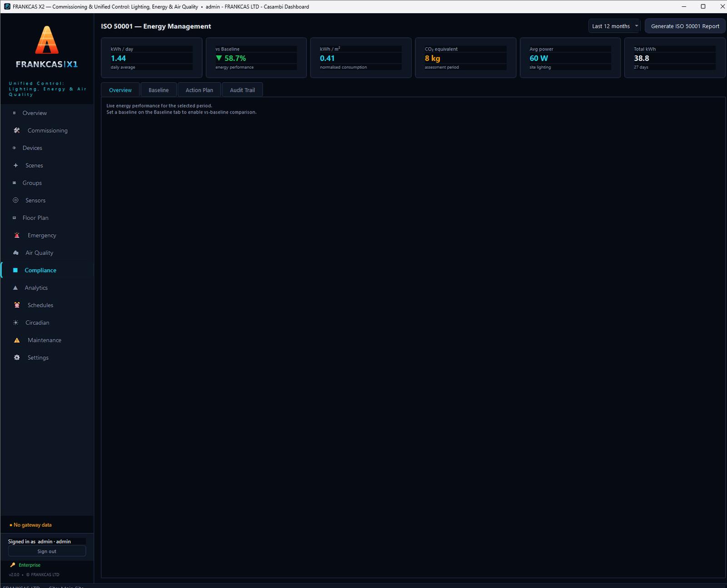The image size is (727, 588).
Task: Click the 'Live energy performance for the selected period.' text
Action: point(159,106)
